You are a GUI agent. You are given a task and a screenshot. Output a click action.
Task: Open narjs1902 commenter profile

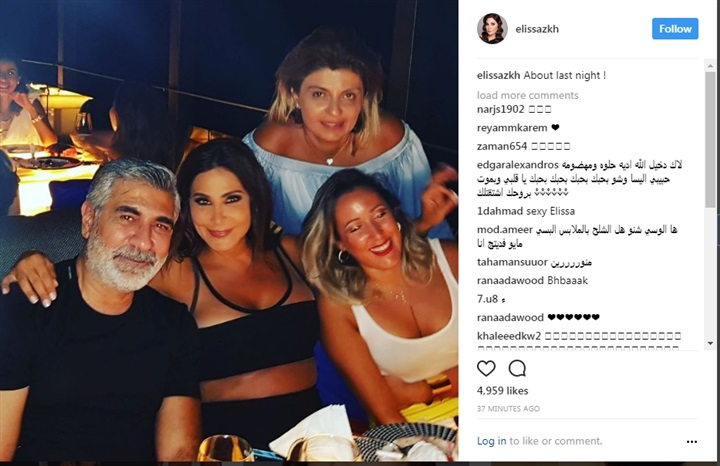pyautogui.click(x=501, y=109)
